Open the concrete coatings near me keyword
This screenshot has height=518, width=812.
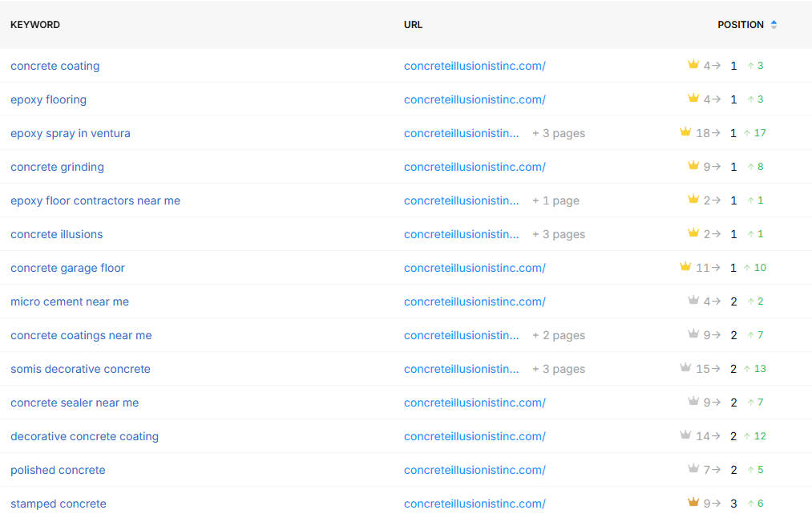[81, 335]
